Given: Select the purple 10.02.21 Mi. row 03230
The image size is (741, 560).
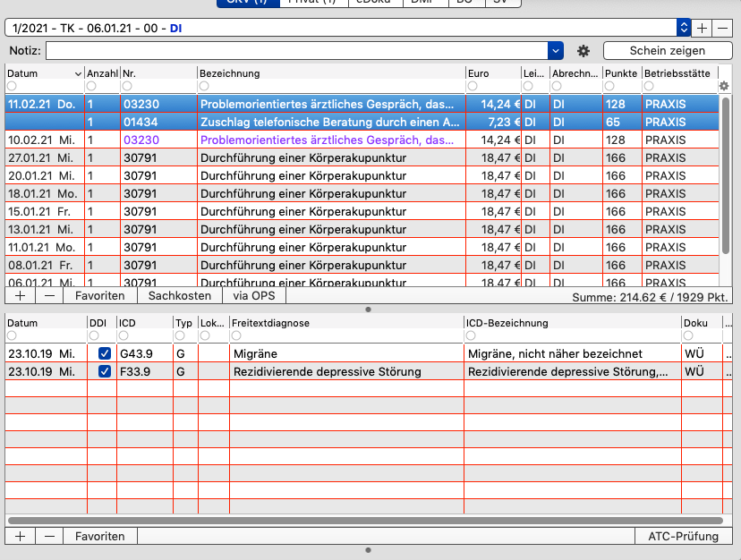Looking at the screenshot, I should (362, 140).
